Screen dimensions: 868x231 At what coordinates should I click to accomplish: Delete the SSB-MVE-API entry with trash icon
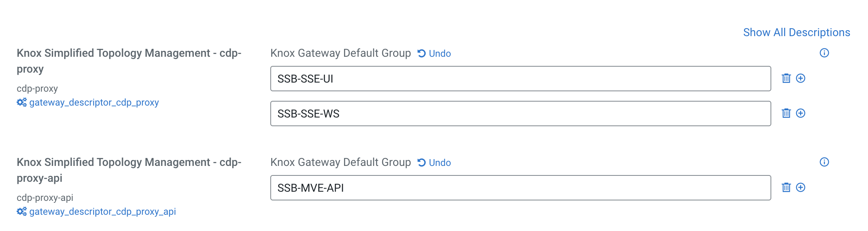tap(786, 187)
